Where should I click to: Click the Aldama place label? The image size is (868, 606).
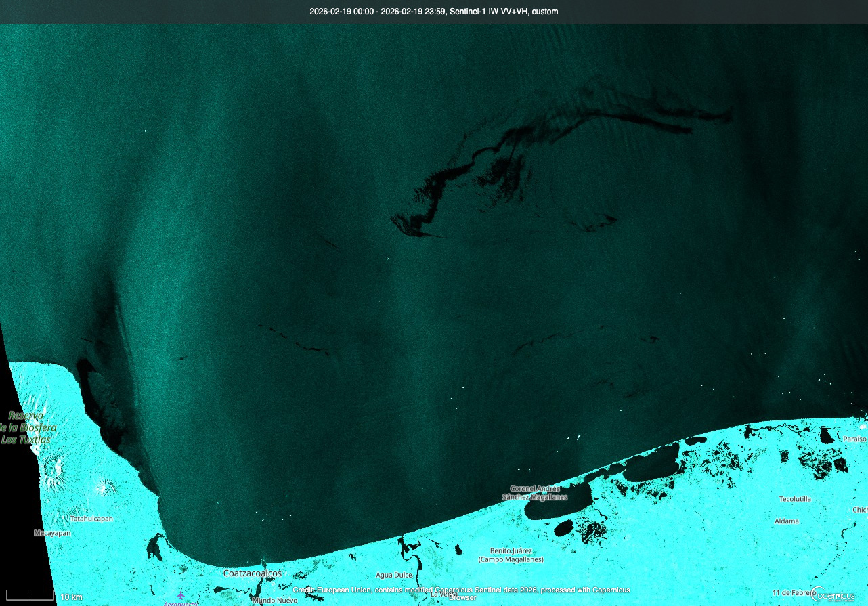tap(787, 521)
